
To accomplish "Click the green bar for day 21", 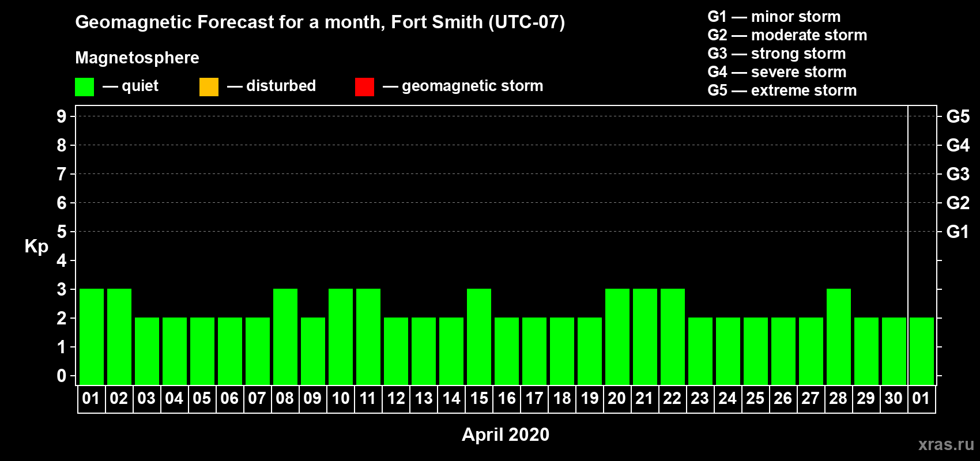I will (x=645, y=337).
